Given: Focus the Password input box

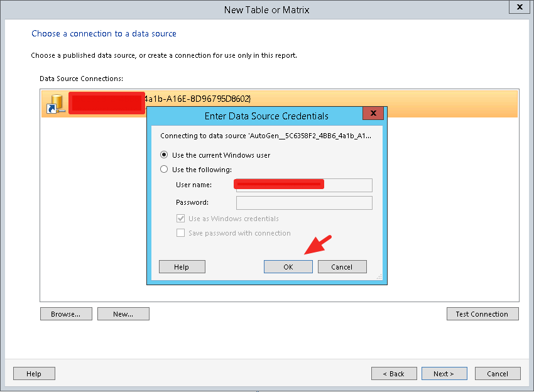Looking at the screenshot, I should pos(304,202).
